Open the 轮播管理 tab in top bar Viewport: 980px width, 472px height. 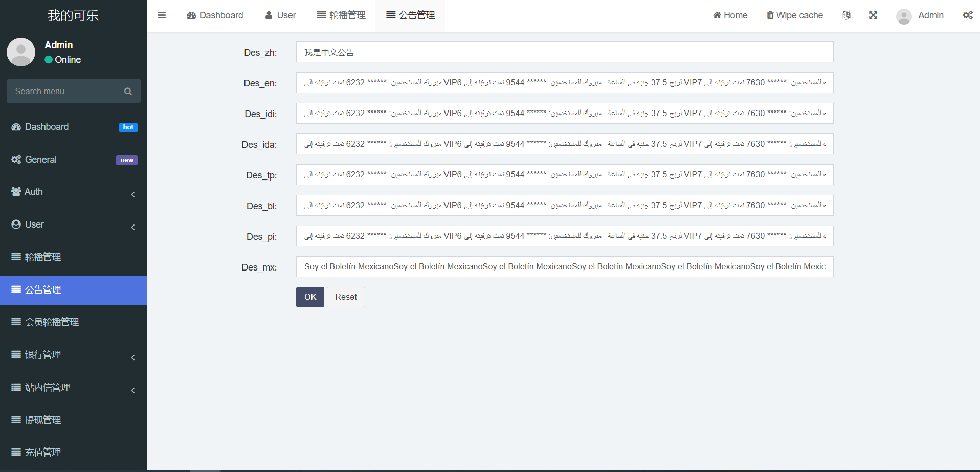(341, 15)
